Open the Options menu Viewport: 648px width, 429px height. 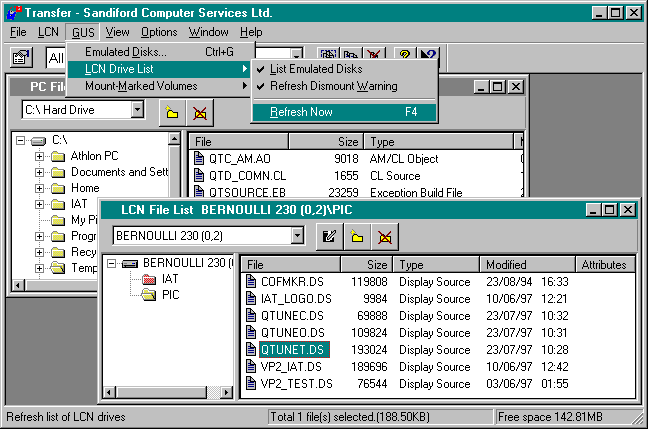pyautogui.click(x=159, y=32)
